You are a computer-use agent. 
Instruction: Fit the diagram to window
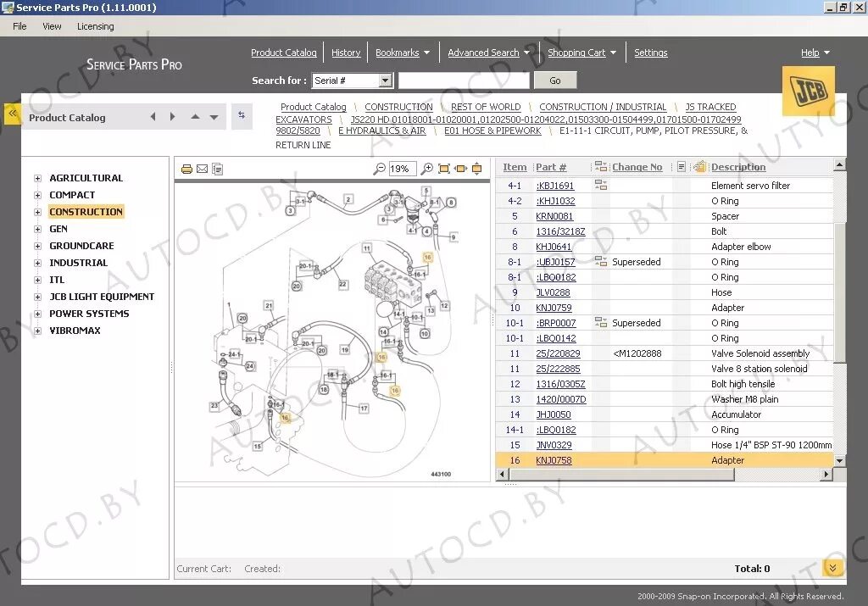coord(444,169)
